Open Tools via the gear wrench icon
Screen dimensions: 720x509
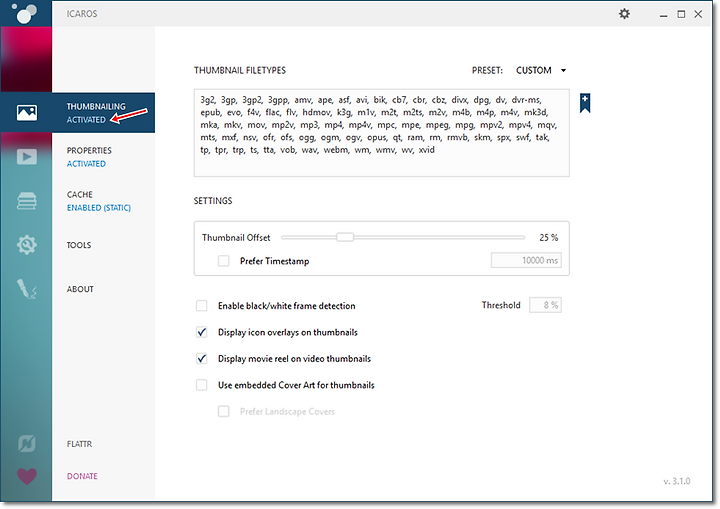(x=27, y=245)
